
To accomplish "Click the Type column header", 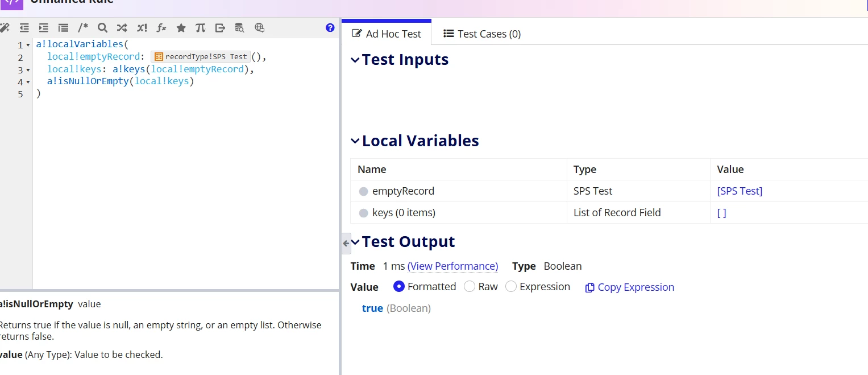I will click(x=585, y=169).
